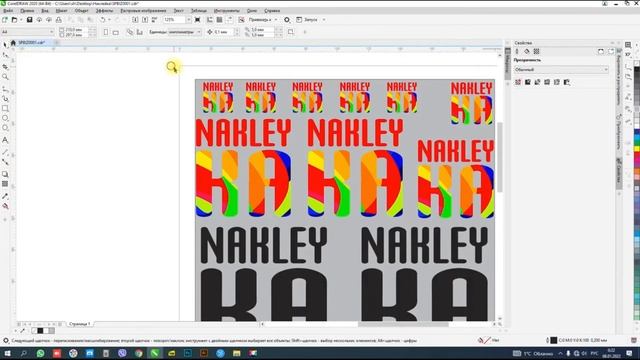
Task: Select the Freehand tool in toolbox
Action: pos(5,89)
